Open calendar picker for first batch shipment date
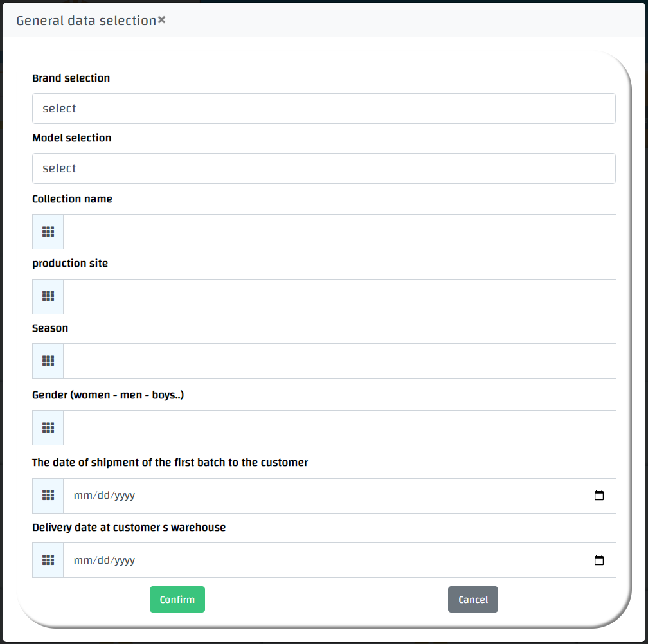 click(599, 496)
